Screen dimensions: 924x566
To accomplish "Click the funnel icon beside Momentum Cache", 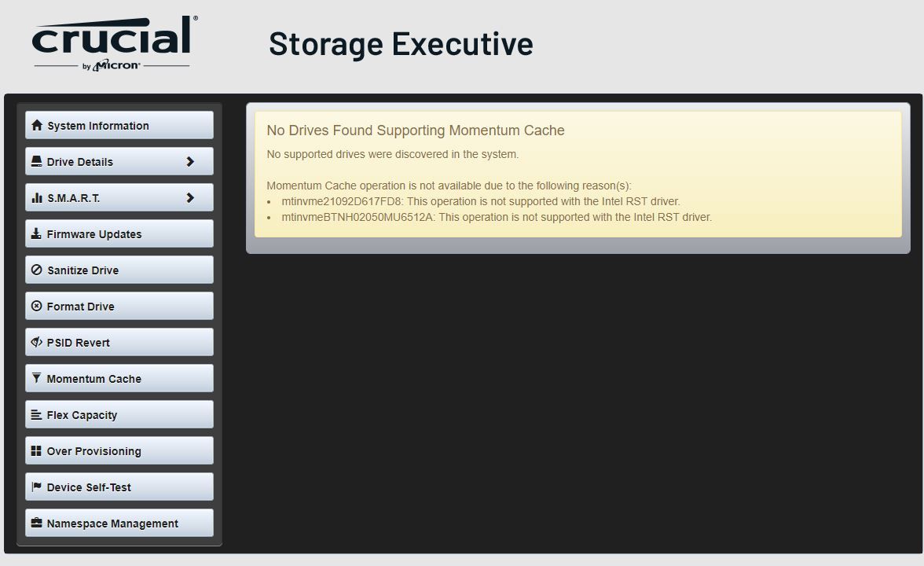I will pos(36,378).
